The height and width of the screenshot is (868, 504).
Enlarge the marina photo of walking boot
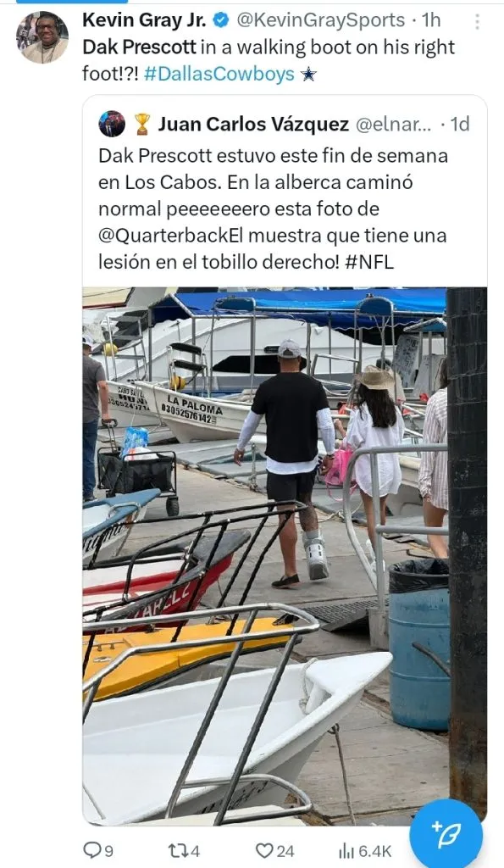(x=285, y=556)
